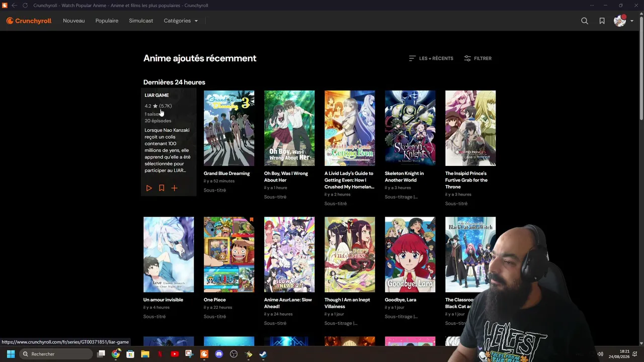Open Anime AzurLane: Slow Ahead! poster
The image size is (644, 362).
tap(289, 254)
